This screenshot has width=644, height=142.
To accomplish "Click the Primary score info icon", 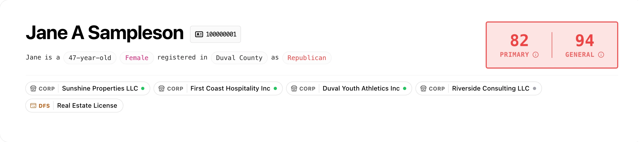I will (536, 55).
